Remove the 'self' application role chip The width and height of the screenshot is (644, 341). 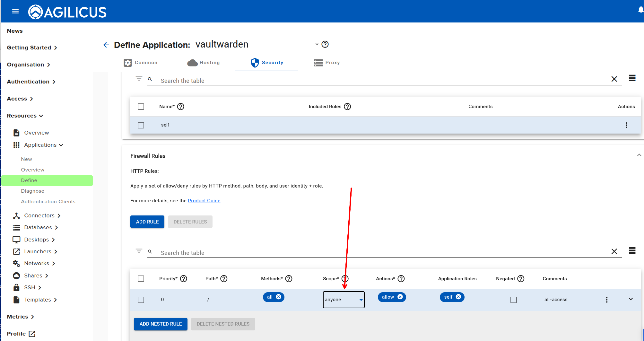(x=458, y=297)
